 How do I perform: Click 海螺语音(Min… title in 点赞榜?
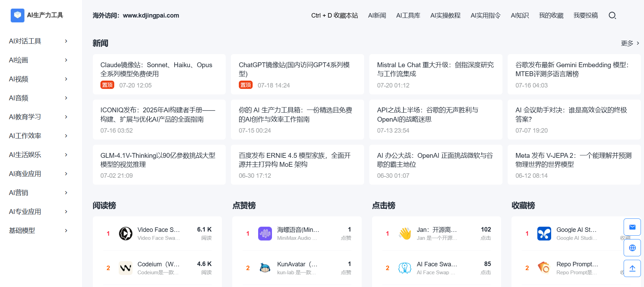pyautogui.click(x=298, y=230)
